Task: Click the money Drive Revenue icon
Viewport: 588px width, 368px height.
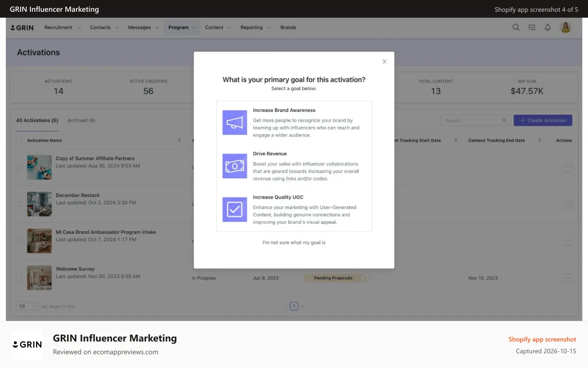Action: [x=235, y=166]
